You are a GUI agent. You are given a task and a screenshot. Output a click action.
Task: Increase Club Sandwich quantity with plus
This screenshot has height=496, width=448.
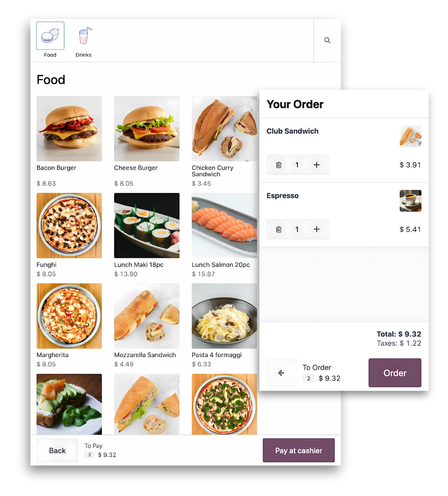click(x=316, y=165)
